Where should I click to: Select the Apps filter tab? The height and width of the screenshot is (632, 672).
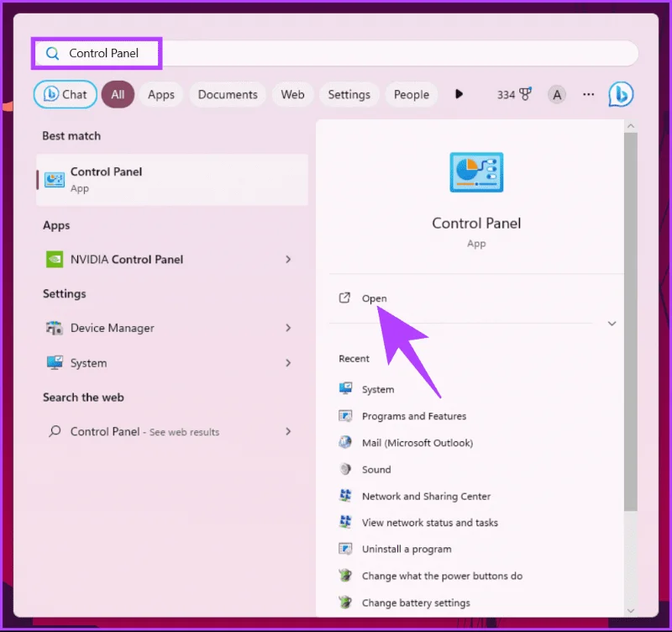pyautogui.click(x=161, y=94)
